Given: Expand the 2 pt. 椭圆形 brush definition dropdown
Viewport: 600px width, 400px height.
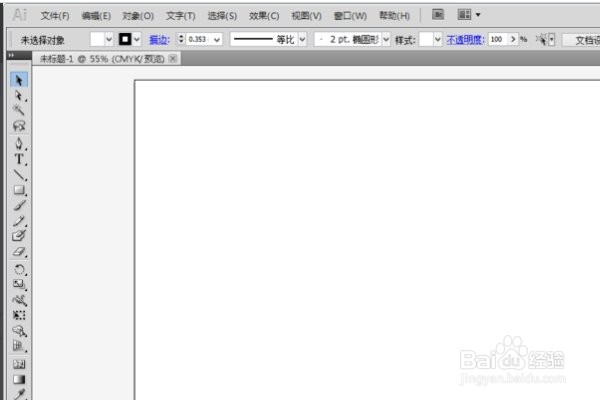Looking at the screenshot, I should pos(386,39).
